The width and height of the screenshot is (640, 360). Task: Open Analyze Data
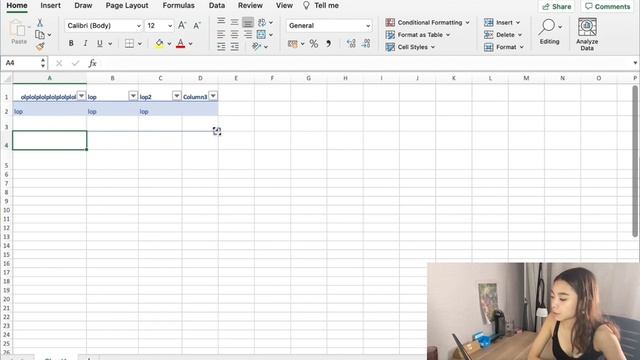pos(587,34)
